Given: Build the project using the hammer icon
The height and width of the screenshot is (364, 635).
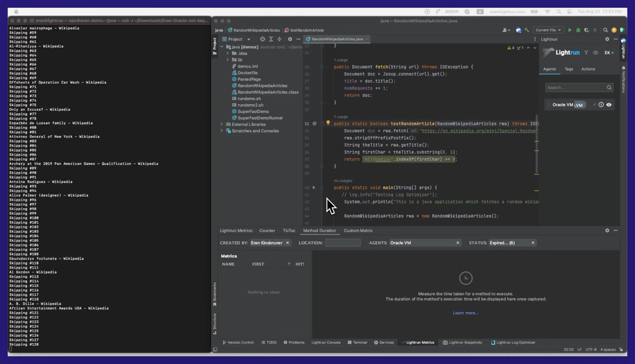Looking at the screenshot, I should (x=527, y=30).
